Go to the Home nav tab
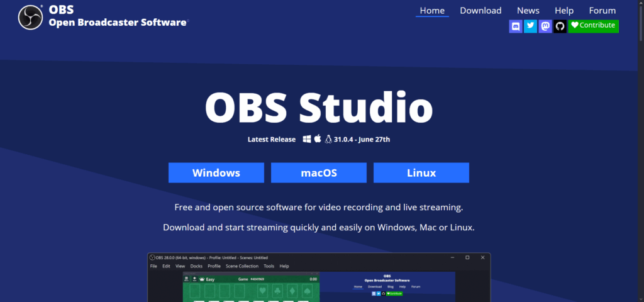The image size is (644, 302). point(432,11)
